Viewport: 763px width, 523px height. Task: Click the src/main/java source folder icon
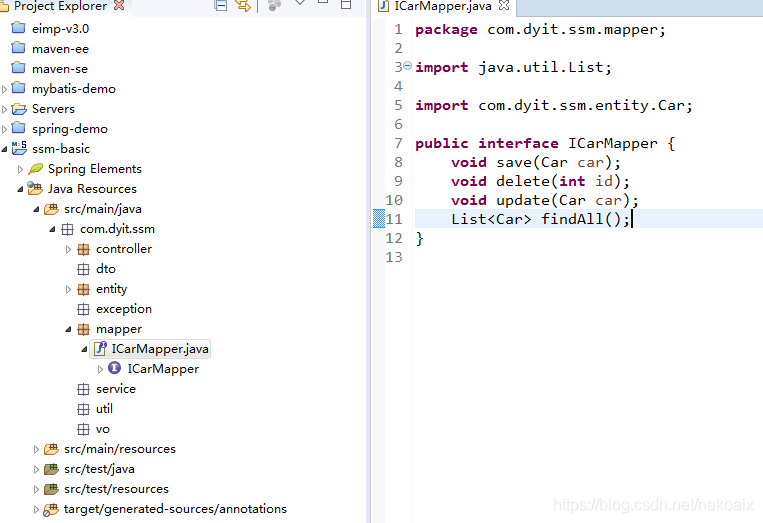click(51, 209)
